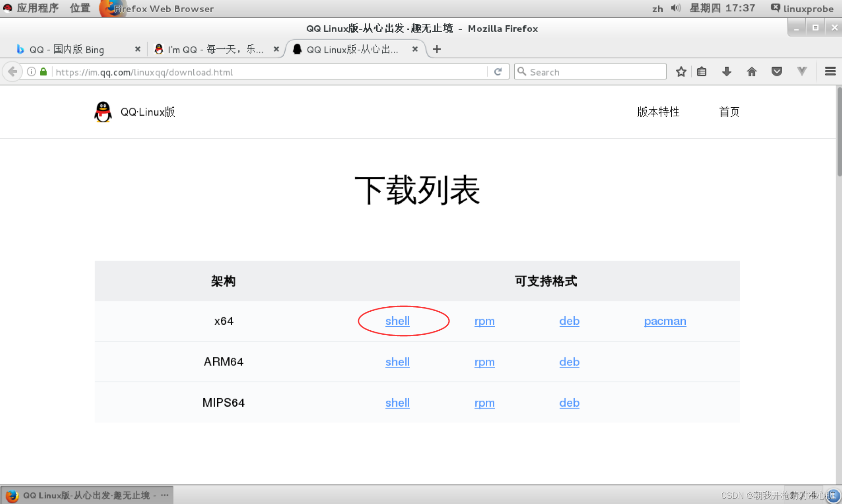
Task: Click the volume speaker icon in the top panel
Action: coord(675,8)
